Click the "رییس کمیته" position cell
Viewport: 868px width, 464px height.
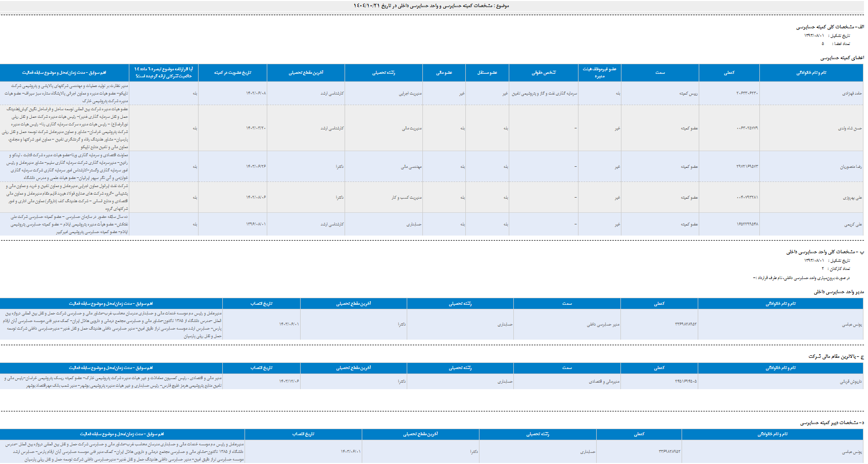pyautogui.click(x=688, y=94)
